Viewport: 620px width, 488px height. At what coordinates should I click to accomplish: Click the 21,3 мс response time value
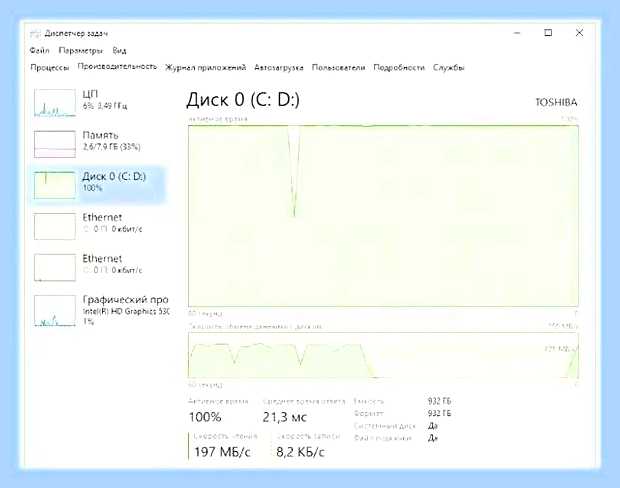285,417
